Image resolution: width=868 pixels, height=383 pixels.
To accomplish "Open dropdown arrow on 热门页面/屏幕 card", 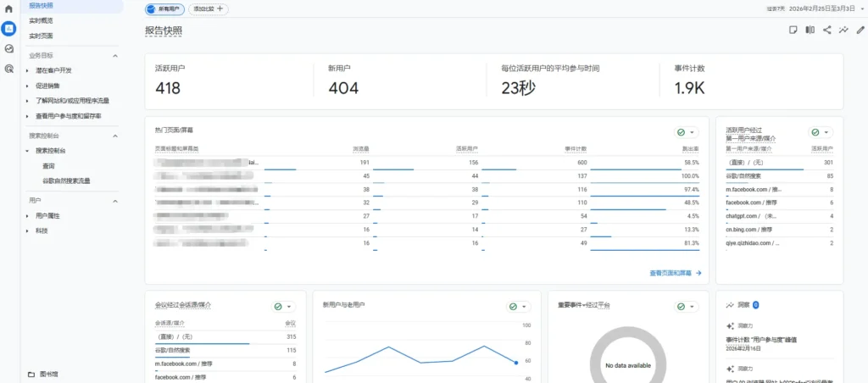I will [692, 133].
